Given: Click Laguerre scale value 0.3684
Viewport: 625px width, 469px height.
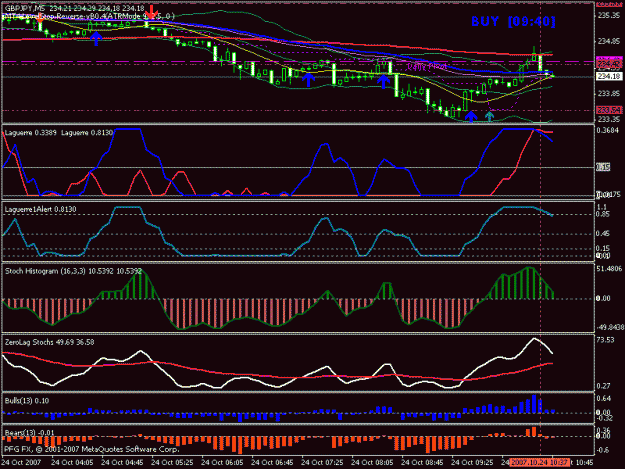Looking at the screenshot, I should click(608, 130).
